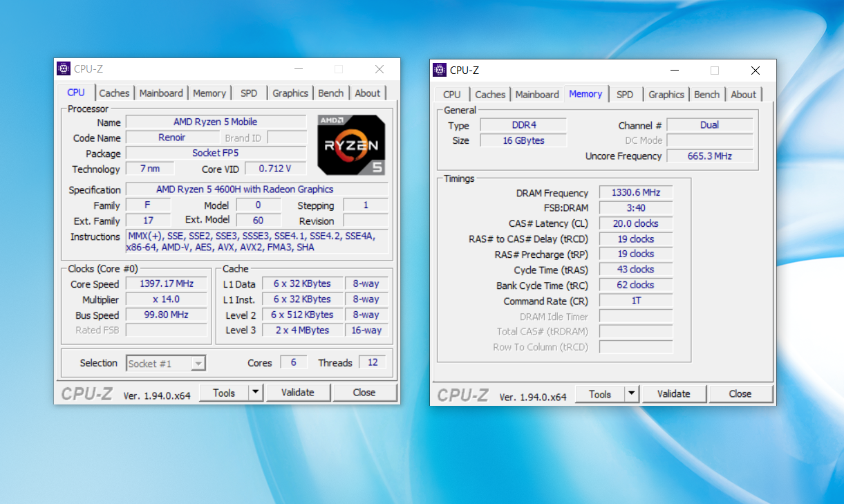Open Tools dropdown arrow in left window
This screenshot has height=504, width=844.
[x=256, y=393]
